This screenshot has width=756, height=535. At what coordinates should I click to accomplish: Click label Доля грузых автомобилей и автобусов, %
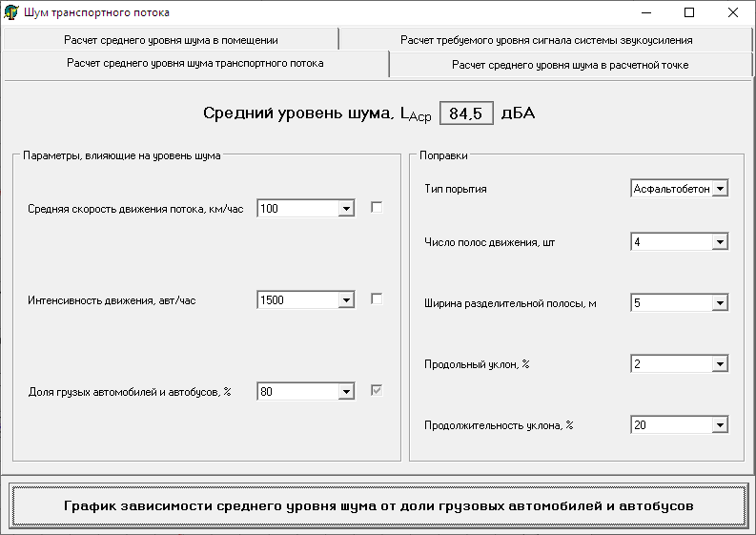coord(130,392)
